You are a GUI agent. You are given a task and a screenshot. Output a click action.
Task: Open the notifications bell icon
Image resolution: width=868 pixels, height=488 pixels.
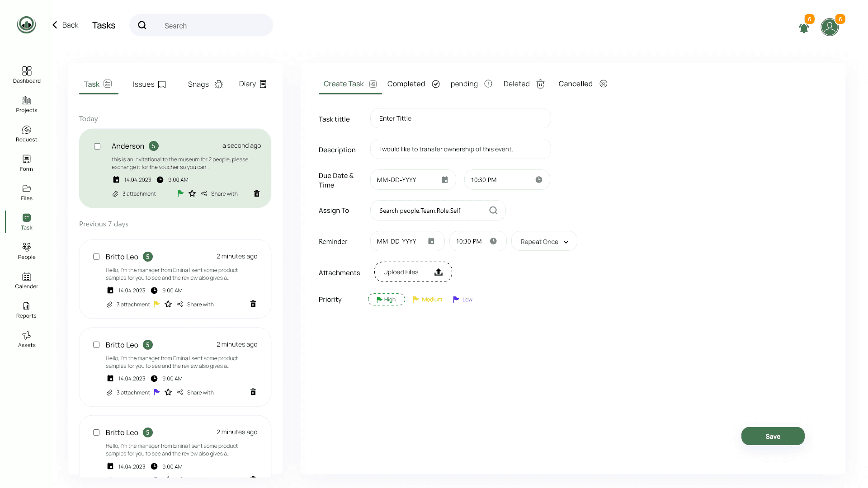[x=804, y=28]
